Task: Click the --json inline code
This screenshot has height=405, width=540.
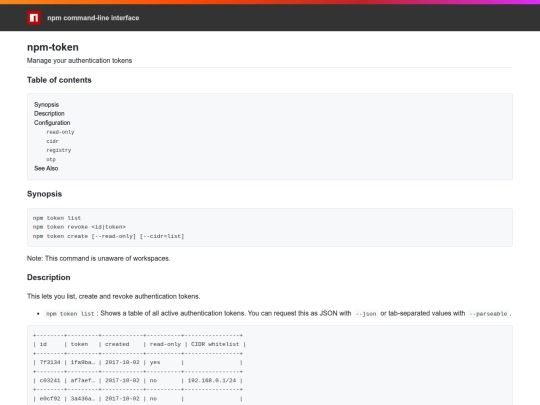Action: click(x=366, y=314)
